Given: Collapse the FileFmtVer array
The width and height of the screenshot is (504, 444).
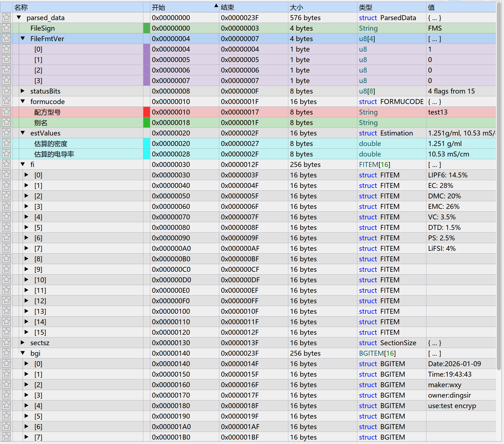Looking at the screenshot, I should [x=23, y=38].
